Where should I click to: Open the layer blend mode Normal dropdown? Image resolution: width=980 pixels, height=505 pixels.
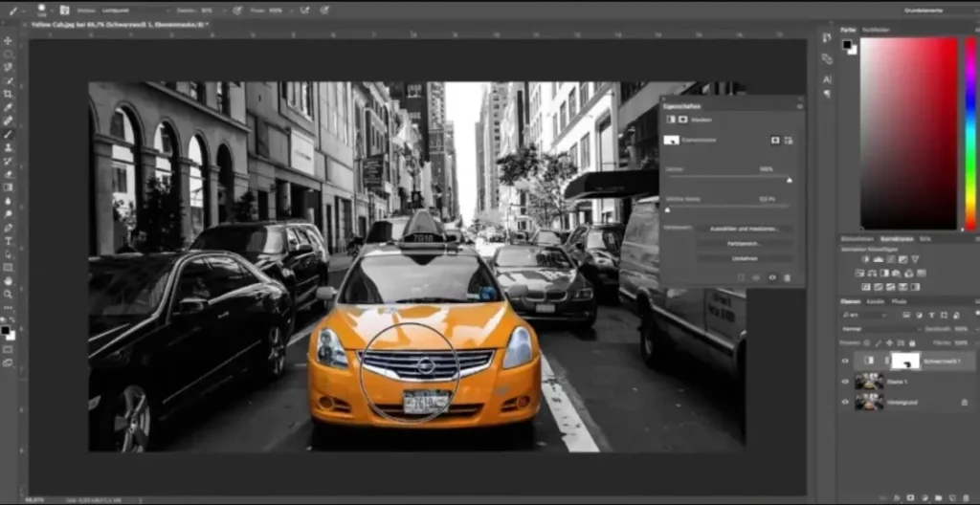pyautogui.click(x=880, y=329)
